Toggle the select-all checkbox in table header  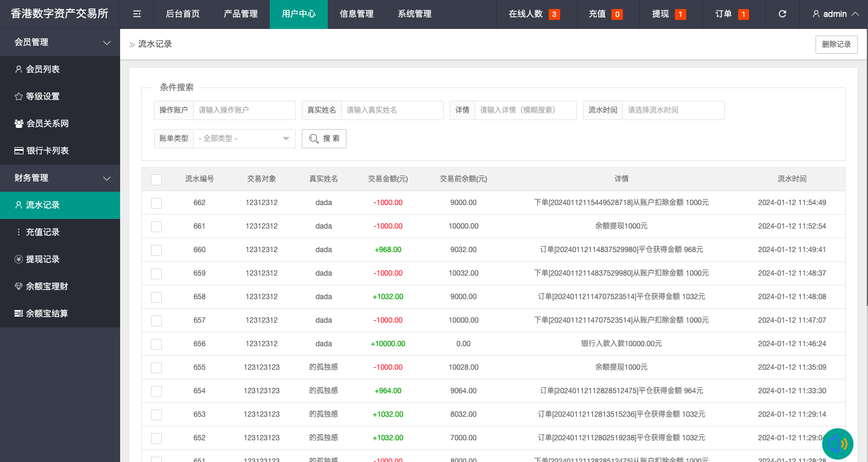(156, 179)
